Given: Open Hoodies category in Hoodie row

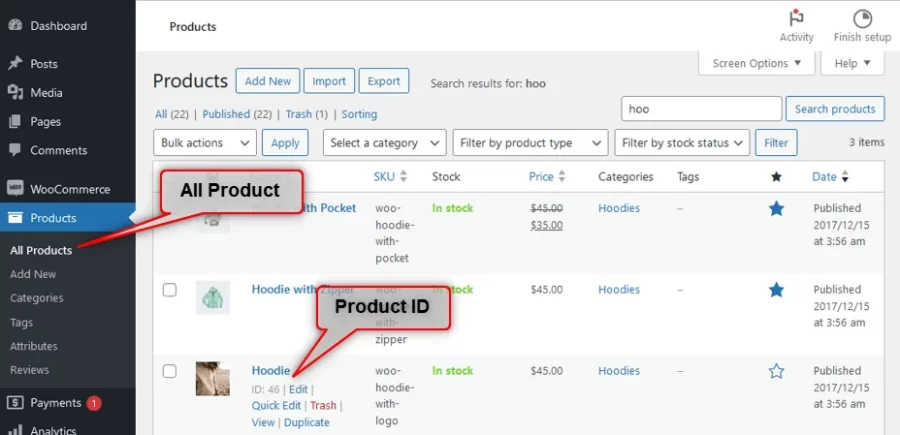Looking at the screenshot, I should point(619,371).
